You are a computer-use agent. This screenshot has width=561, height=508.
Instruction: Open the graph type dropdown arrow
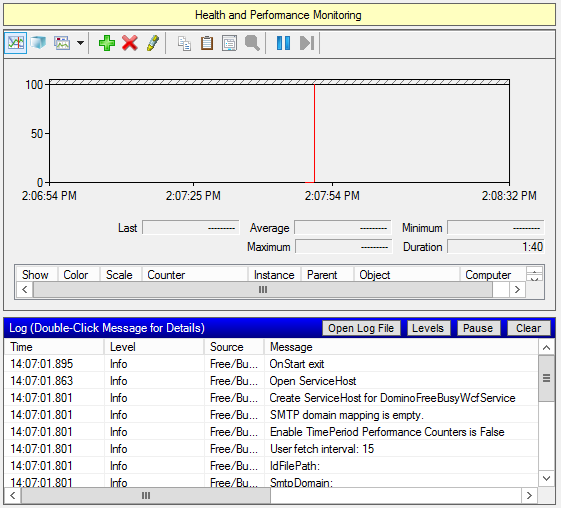point(81,43)
